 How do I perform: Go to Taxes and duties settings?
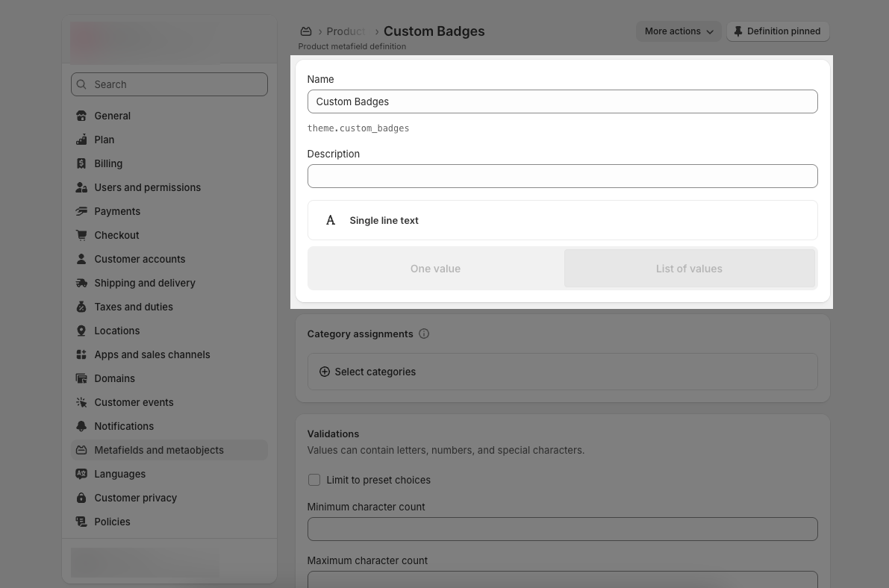coord(133,307)
